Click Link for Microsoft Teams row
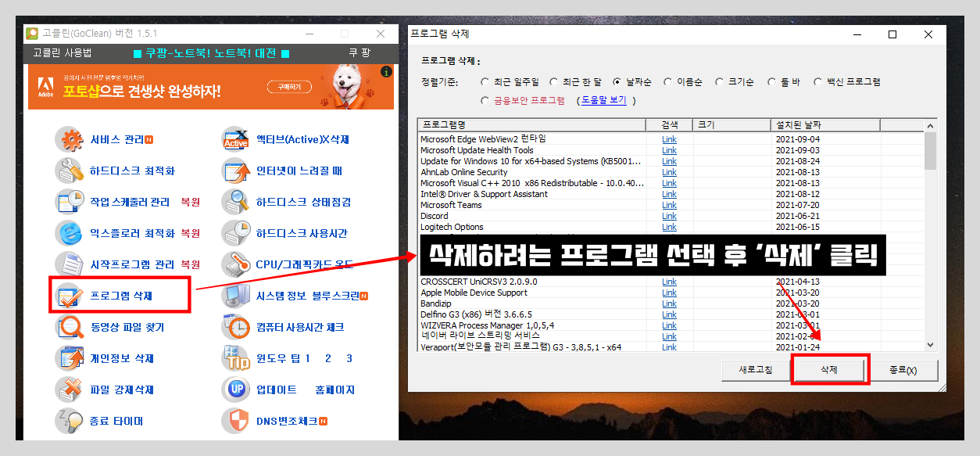Screen dimensions: 980x456 670,205
